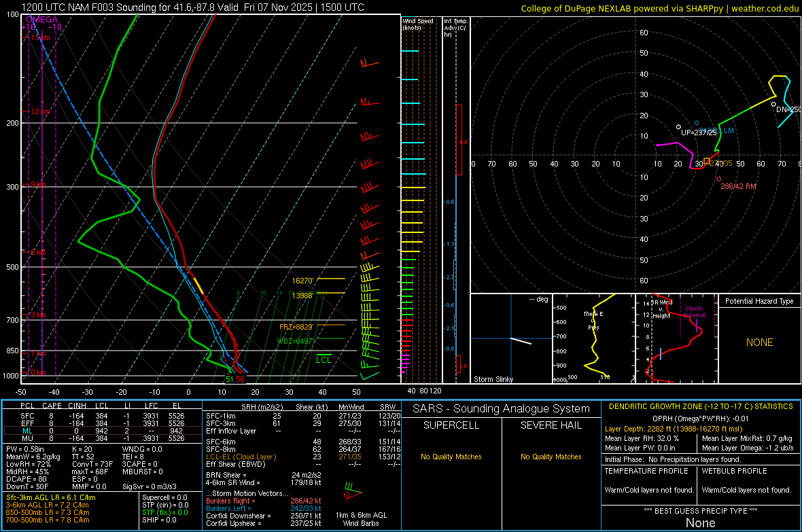Click the 1km & 6km AGL wind barbs graphic
802x532 pixels.
pos(353,491)
